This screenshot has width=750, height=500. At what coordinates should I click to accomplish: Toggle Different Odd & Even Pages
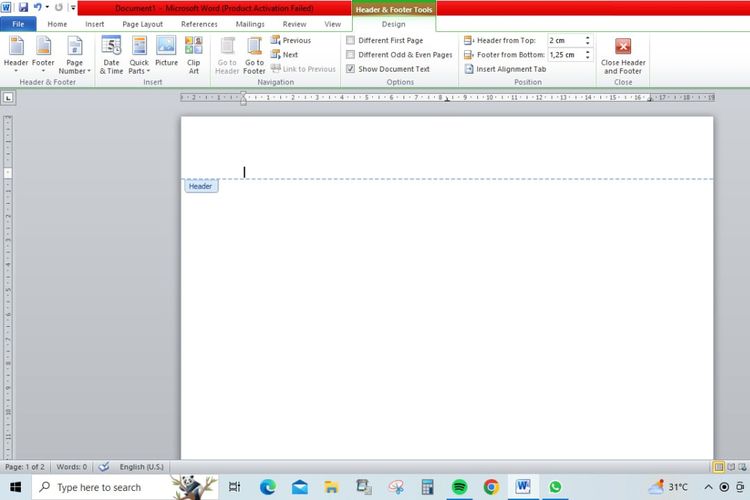pyautogui.click(x=350, y=55)
